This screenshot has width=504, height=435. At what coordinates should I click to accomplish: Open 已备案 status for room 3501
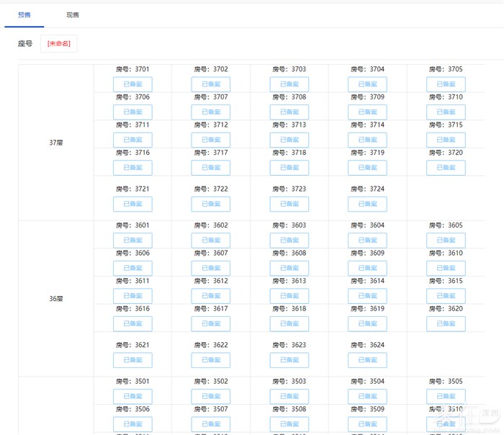pyautogui.click(x=132, y=396)
